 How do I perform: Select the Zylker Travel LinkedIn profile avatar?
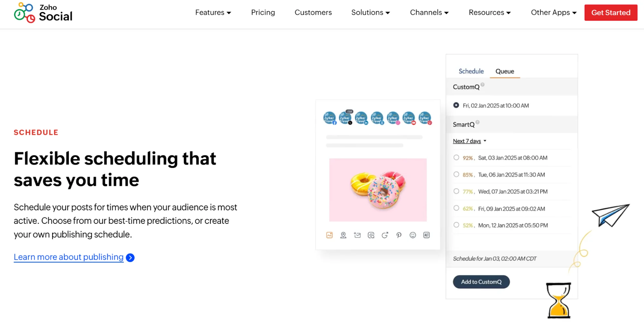[361, 118]
